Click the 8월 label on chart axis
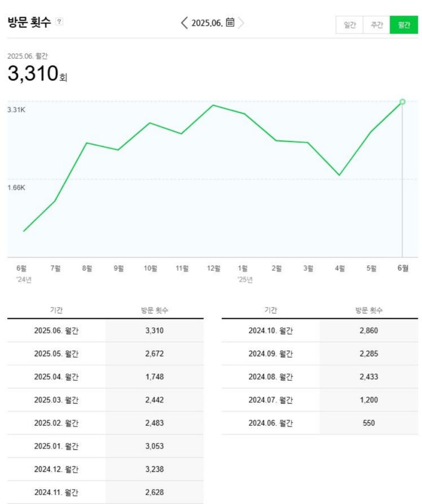 [87, 268]
